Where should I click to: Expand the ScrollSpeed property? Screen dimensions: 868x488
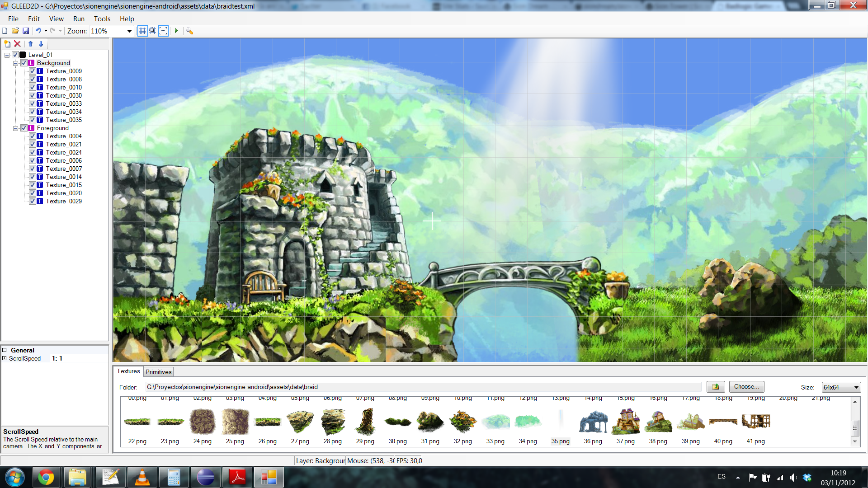(5, 358)
